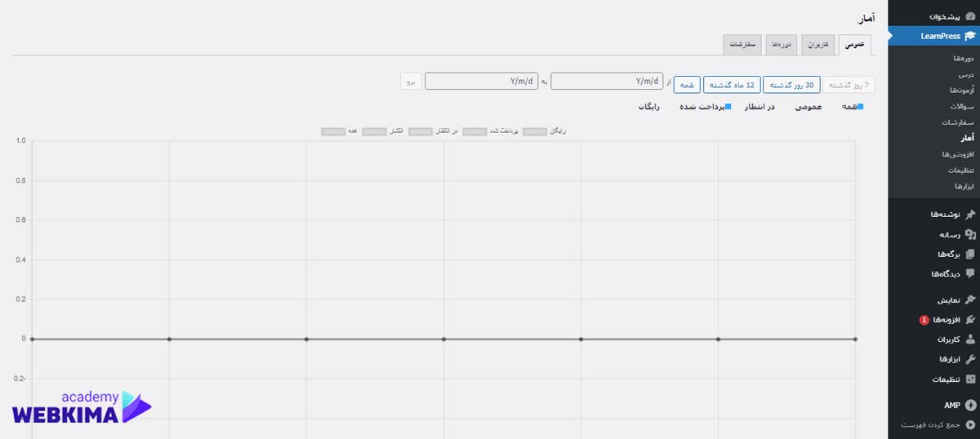
Task: Open LearnPress افزودنی‌ها submenu item
Action: (x=959, y=154)
